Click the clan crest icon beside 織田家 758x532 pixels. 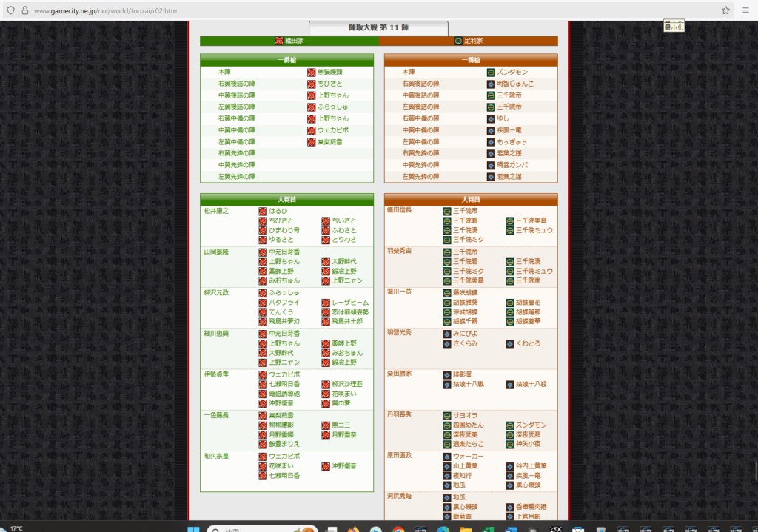coord(279,41)
